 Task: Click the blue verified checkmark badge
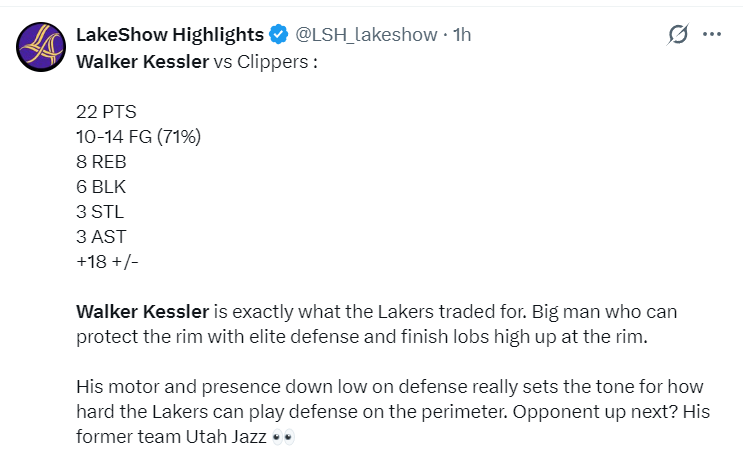[279, 35]
